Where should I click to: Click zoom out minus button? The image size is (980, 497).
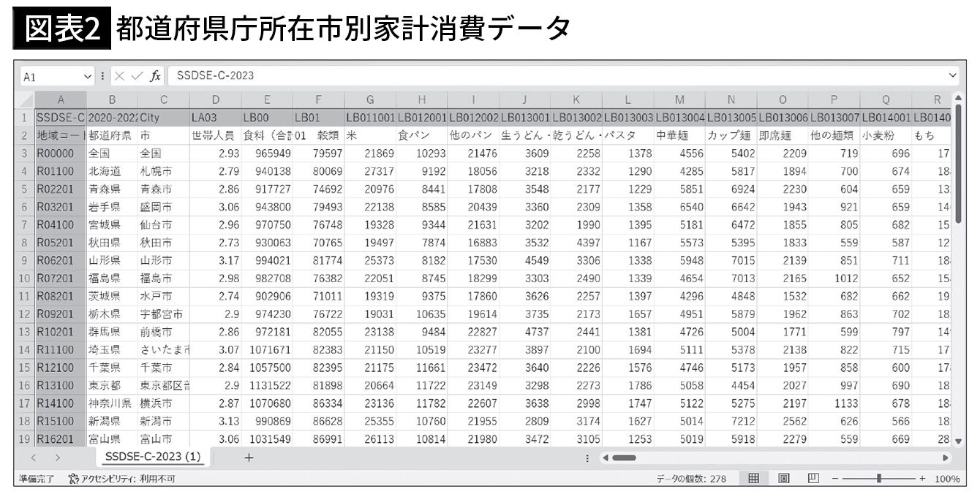(835, 479)
